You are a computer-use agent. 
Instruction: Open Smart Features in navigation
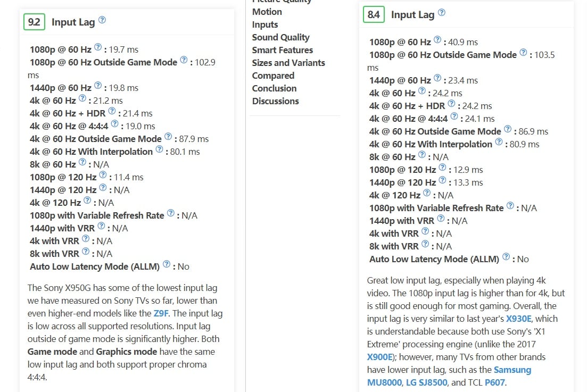click(282, 50)
